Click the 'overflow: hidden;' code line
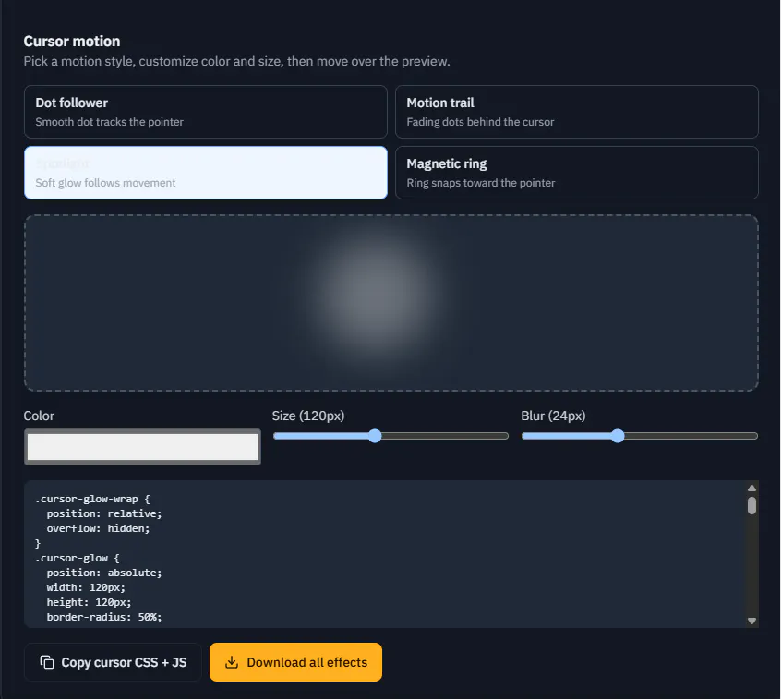 [x=98, y=528]
